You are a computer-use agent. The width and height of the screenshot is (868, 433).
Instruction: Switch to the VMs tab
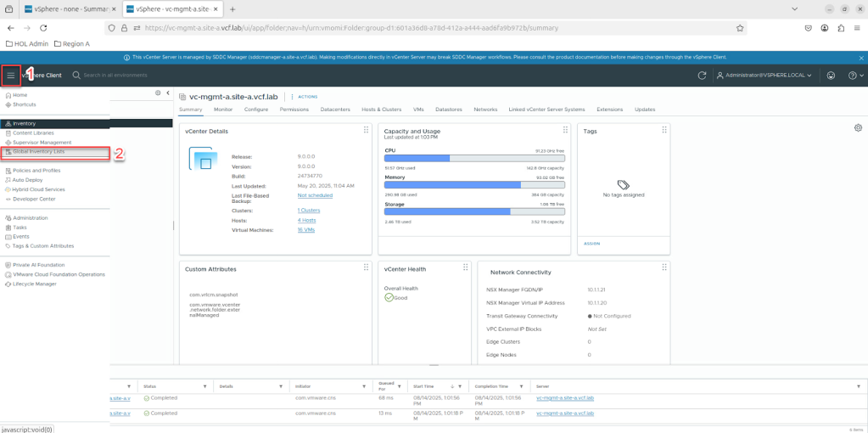point(418,110)
